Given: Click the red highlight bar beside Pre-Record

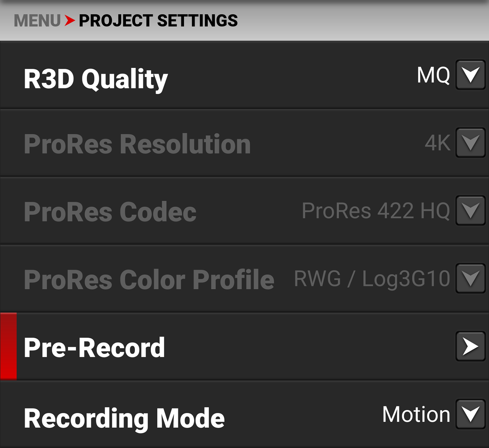Looking at the screenshot, I should pos(8,346).
